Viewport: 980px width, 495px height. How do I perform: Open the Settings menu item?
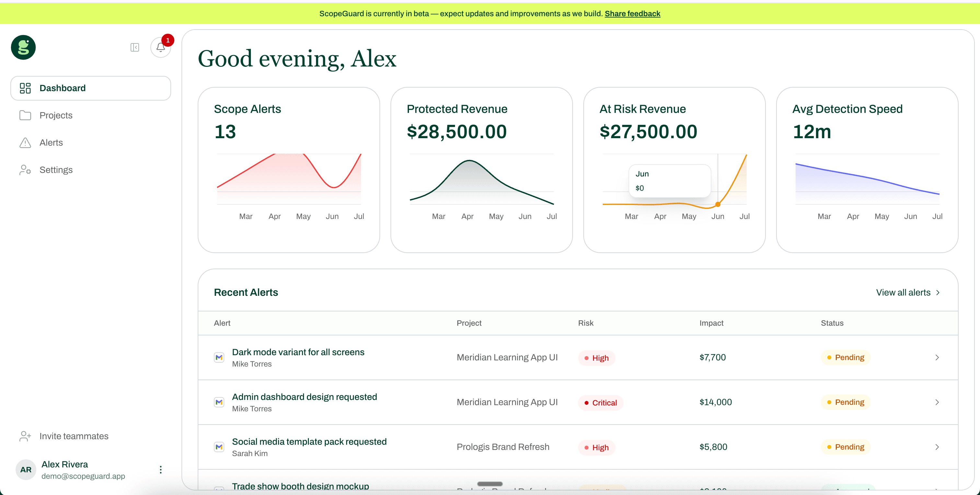(x=90, y=170)
